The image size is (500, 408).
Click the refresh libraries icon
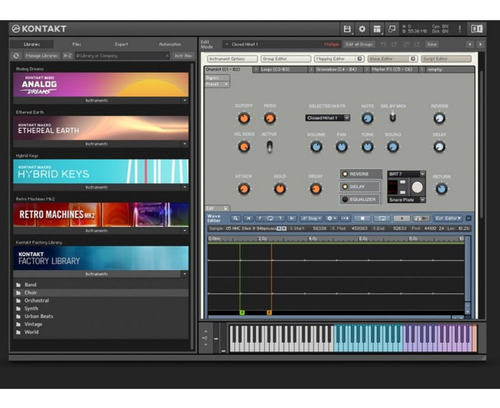pyautogui.click(x=16, y=56)
